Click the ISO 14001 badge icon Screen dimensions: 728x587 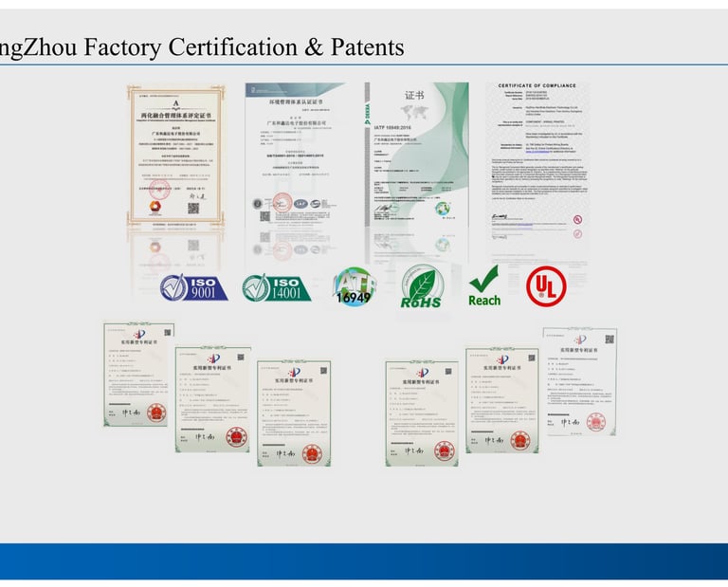point(276,288)
